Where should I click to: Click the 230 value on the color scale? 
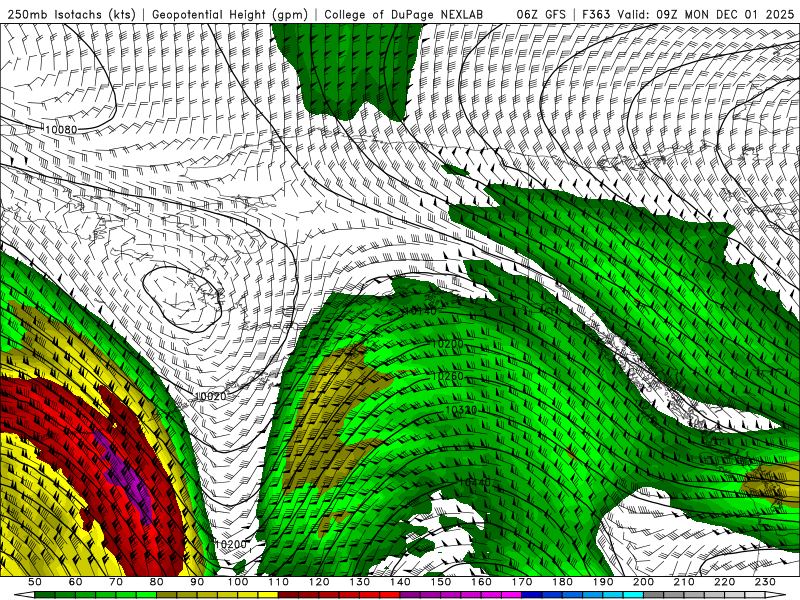tap(765, 582)
